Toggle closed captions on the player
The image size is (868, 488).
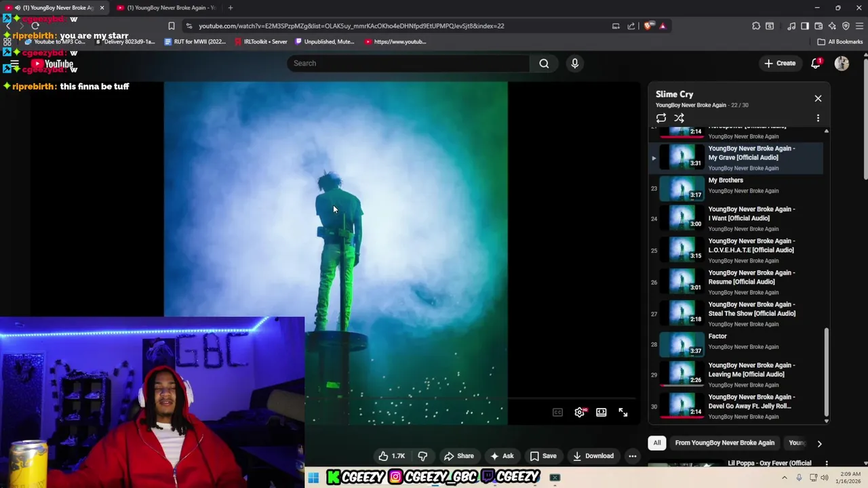557,412
